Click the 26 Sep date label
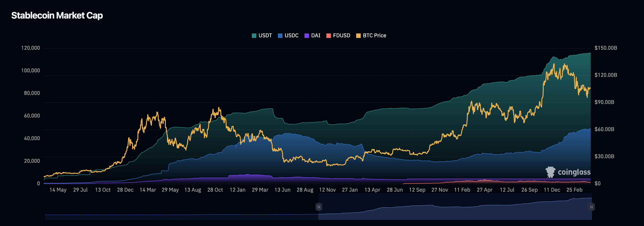The image size is (644, 226). [530, 190]
